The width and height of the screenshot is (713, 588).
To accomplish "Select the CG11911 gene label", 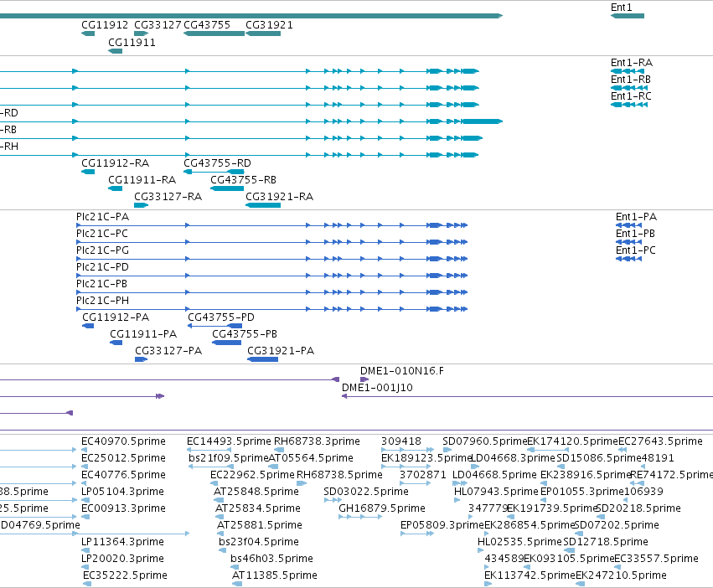I will click(x=132, y=42).
